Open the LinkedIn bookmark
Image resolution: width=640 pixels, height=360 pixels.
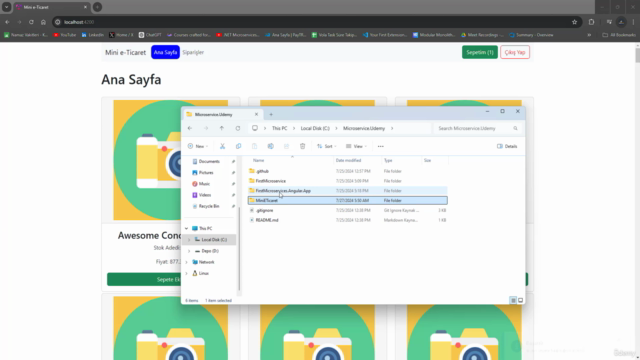[93, 35]
